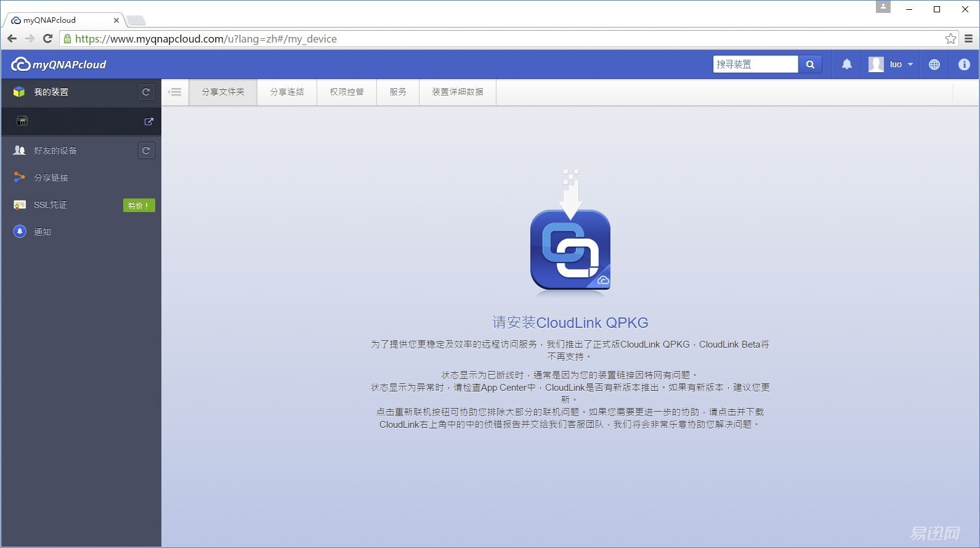Click the 好友的设备 people icon
This screenshot has height=548, width=980.
(19, 150)
